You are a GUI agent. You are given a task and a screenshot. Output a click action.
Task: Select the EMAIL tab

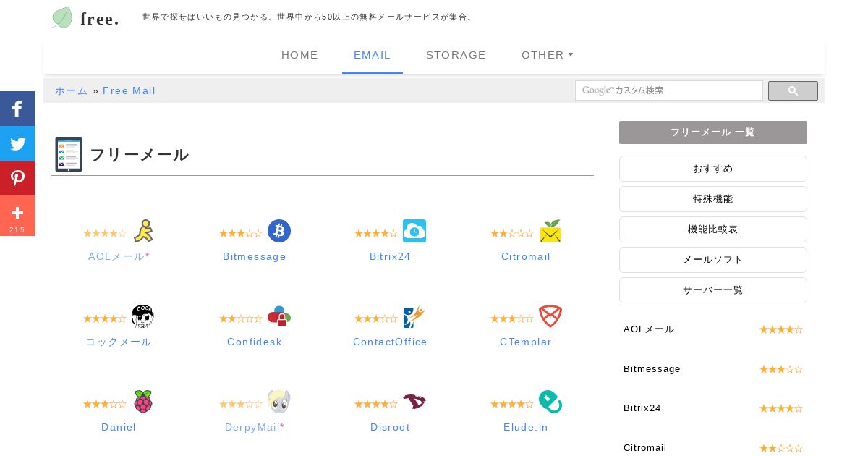point(373,55)
